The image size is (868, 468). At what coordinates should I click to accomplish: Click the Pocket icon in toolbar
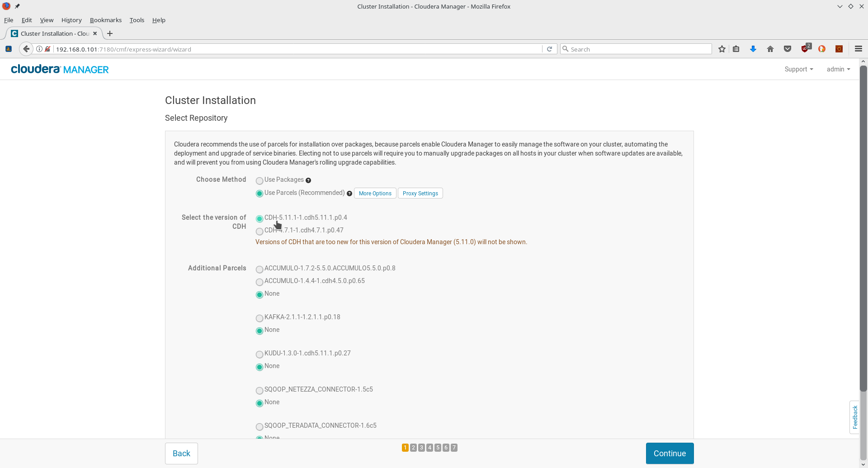point(788,49)
